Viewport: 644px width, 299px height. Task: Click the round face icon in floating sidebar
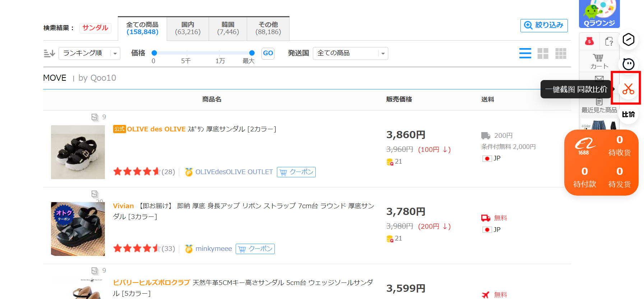[x=628, y=64]
